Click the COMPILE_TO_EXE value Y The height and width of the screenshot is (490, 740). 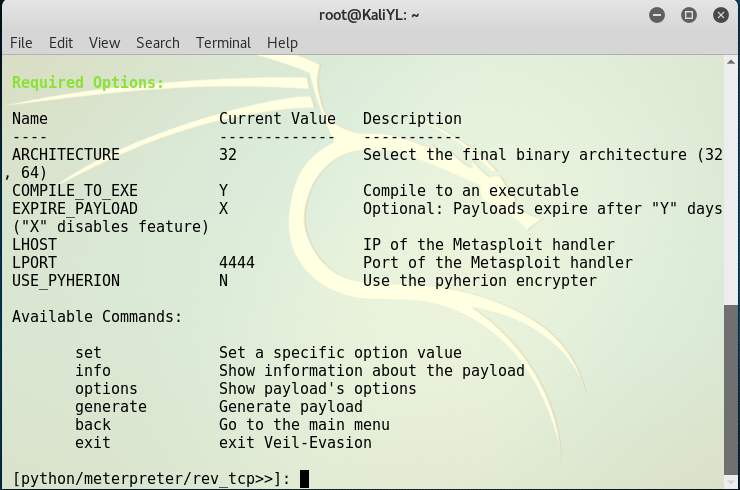click(223, 191)
